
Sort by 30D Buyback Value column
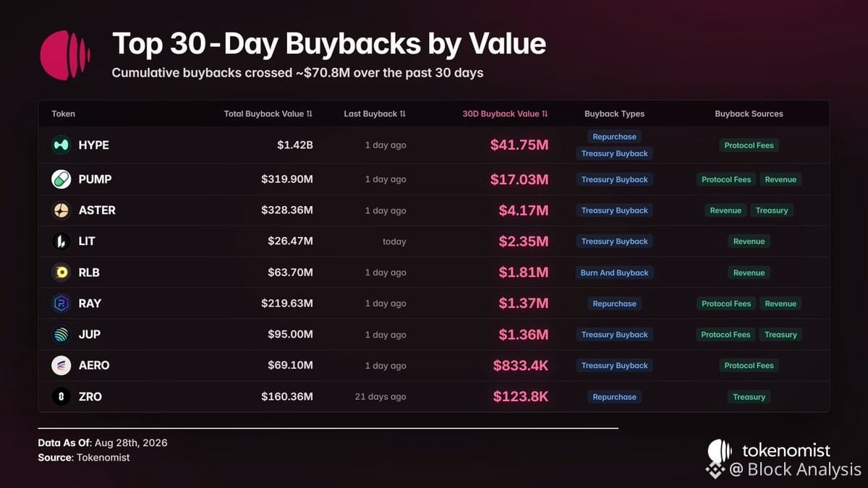(506, 114)
